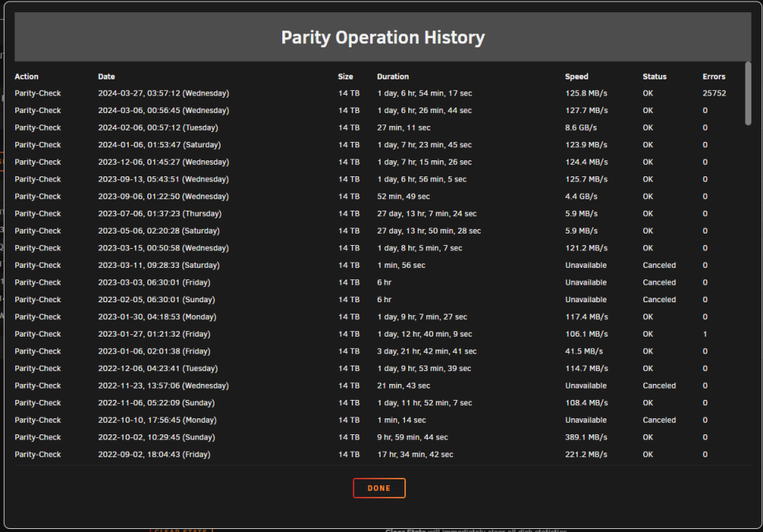
Task: Click duration 1 min, 14 sec
Action: [401, 420]
